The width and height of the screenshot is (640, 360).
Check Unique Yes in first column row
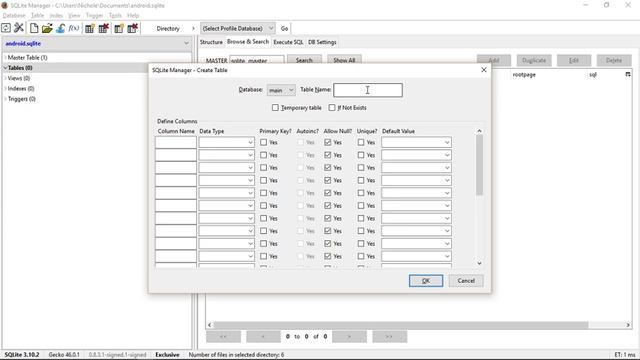[x=361, y=142]
